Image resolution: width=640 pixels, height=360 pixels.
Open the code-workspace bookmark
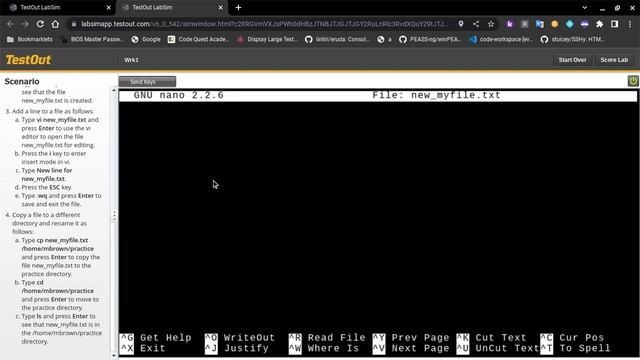click(501, 39)
